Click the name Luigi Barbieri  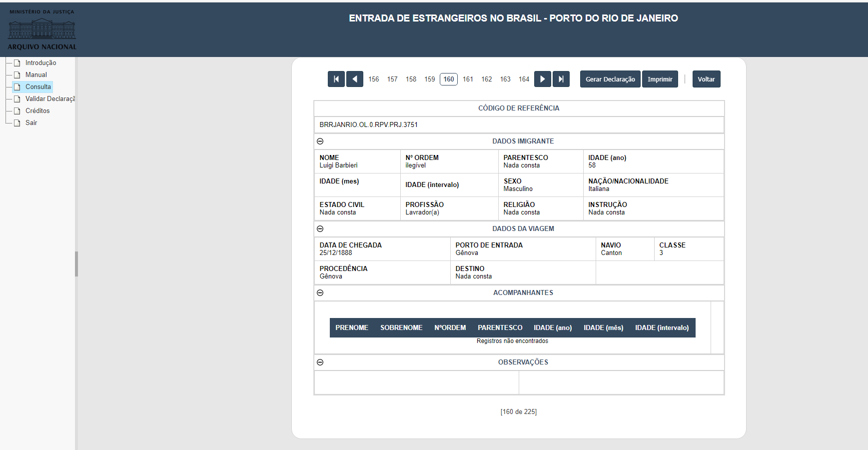click(339, 165)
